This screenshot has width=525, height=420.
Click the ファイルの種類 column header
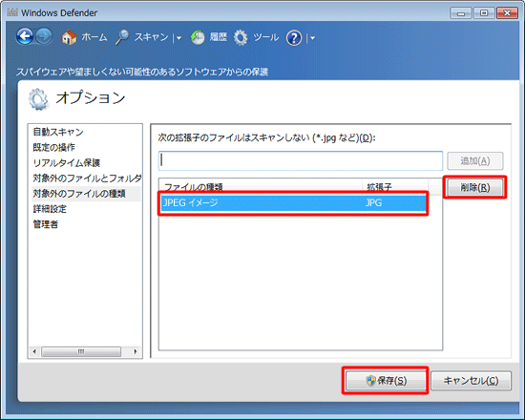click(x=261, y=186)
